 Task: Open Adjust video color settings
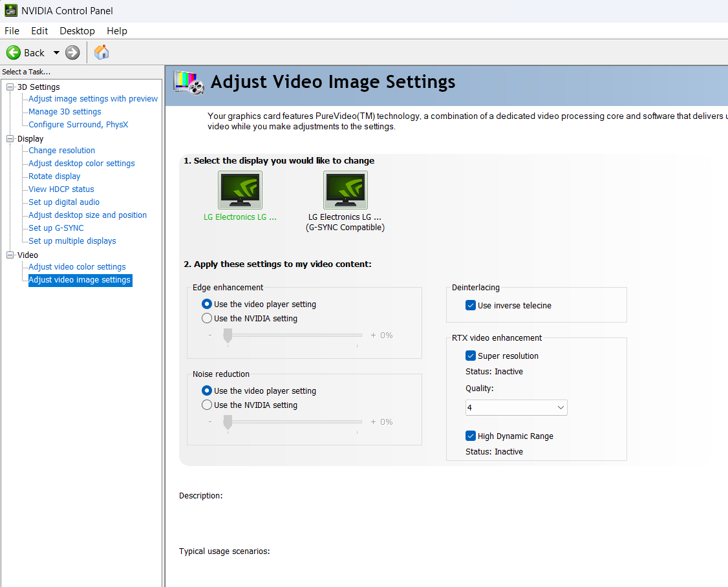pyautogui.click(x=77, y=266)
